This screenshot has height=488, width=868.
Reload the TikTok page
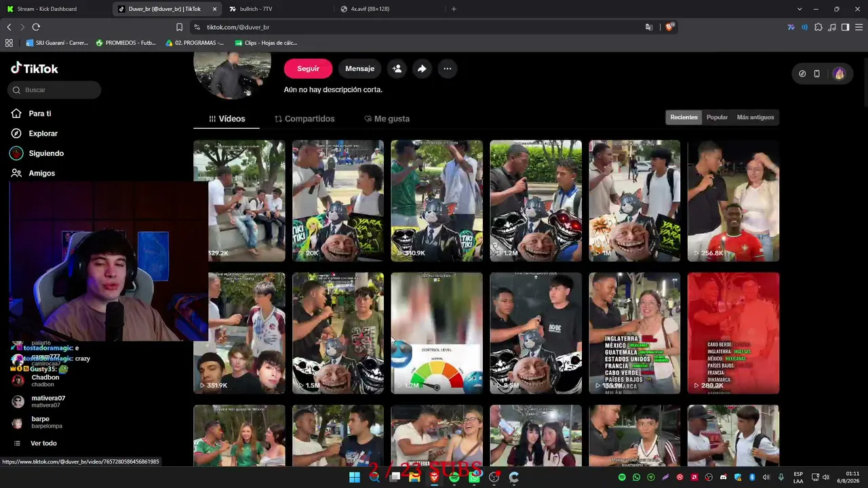coord(36,27)
